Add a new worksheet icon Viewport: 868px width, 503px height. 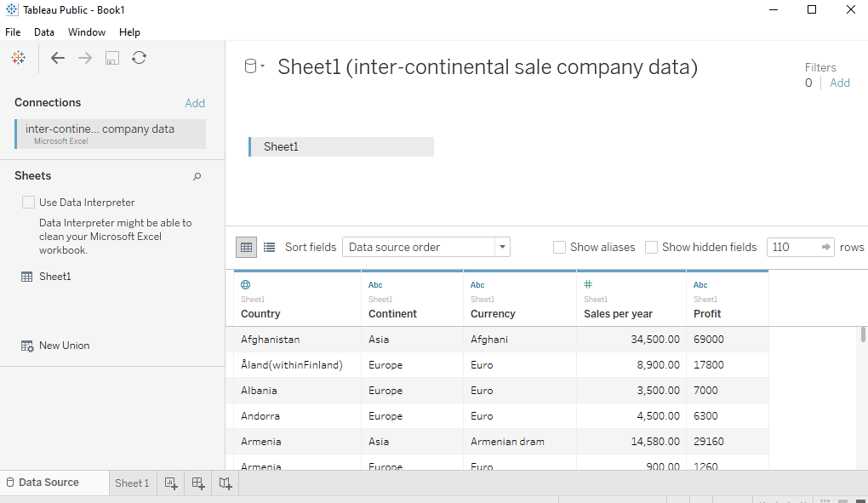pos(171,483)
